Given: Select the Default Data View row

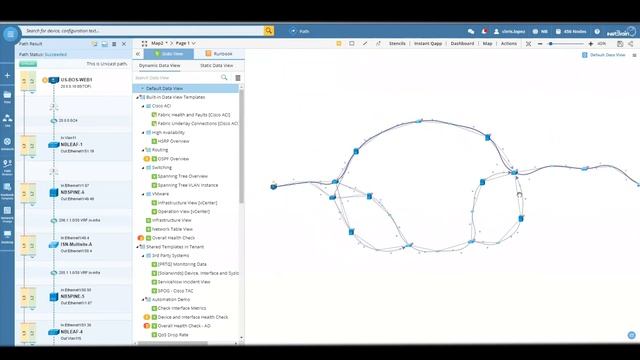Looking at the screenshot, I should click(x=186, y=88).
